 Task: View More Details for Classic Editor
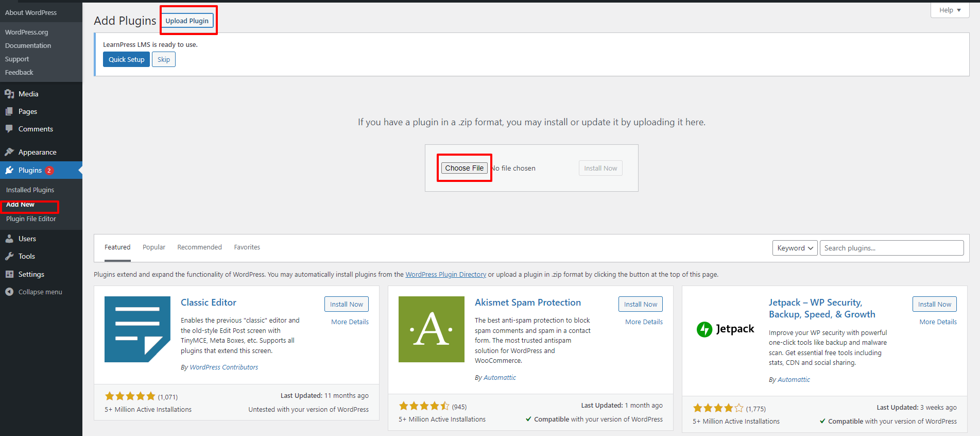(x=350, y=322)
